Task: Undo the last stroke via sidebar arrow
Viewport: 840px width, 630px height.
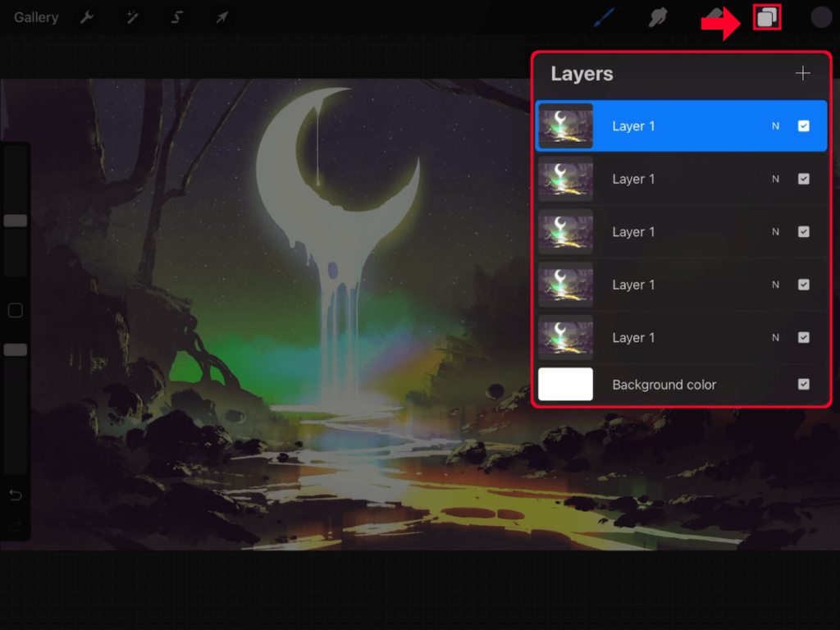Action: point(15,495)
